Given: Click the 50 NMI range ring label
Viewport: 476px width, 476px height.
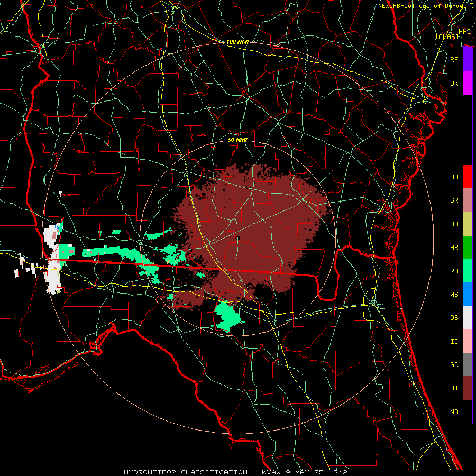Looking at the screenshot, I should [237, 140].
